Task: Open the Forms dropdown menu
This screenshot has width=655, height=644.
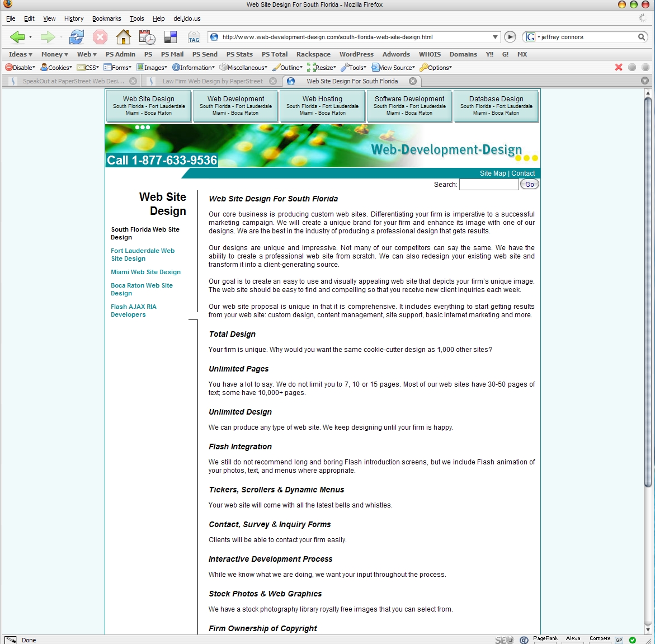Action: [x=117, y=67]
